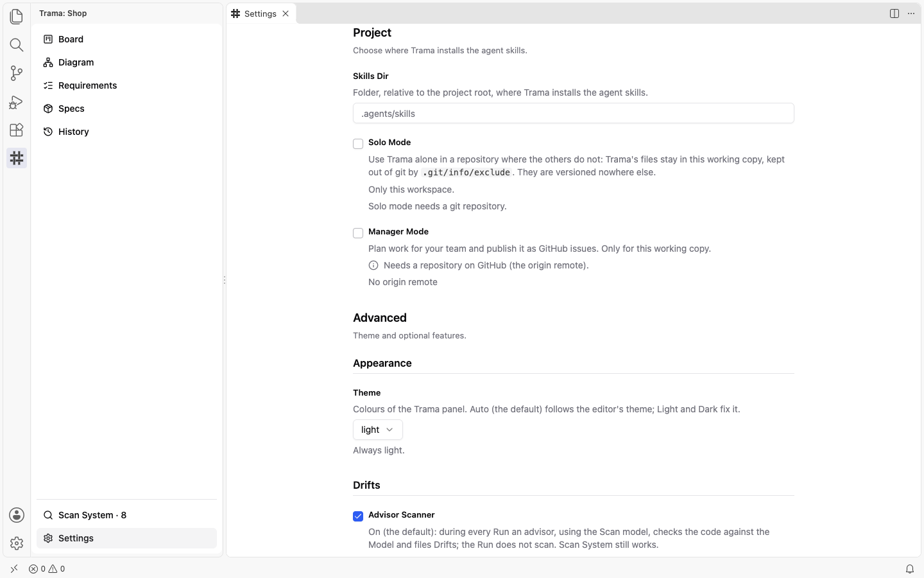
Task: Select the Settings editor tab
Action: point(261,13)
